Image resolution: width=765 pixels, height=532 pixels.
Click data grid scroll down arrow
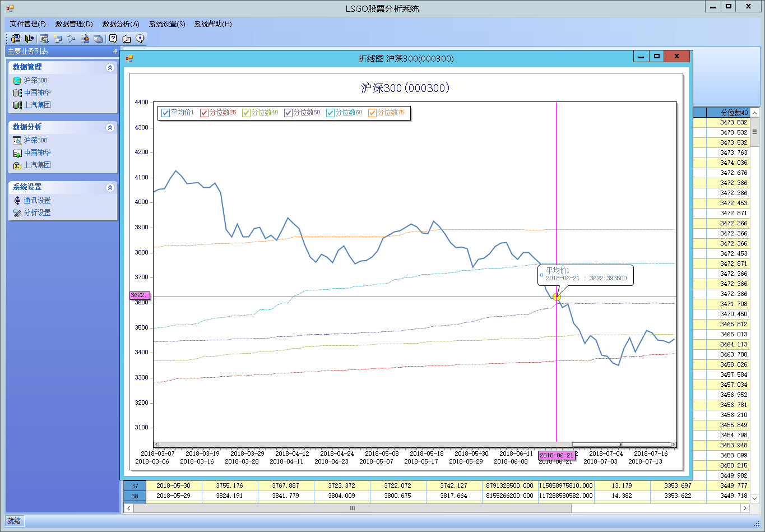click(x=754, y=498)
